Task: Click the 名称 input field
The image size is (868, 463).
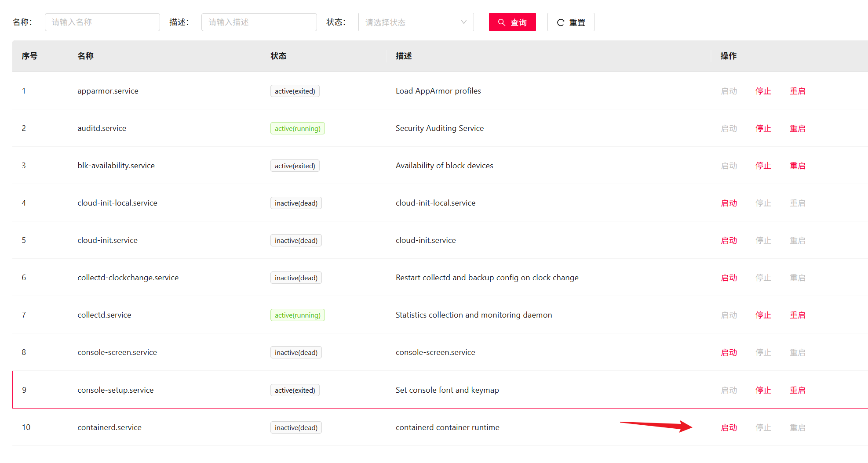Action: pyautogui.click(x=102, y=22)
